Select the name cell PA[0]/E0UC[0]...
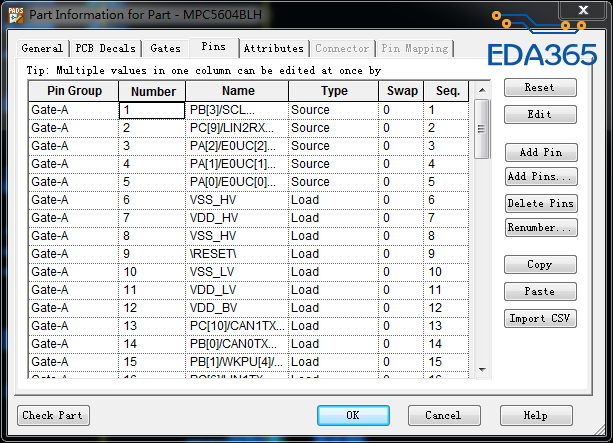This screenshot has height=443, width=613. coord(237,182)
